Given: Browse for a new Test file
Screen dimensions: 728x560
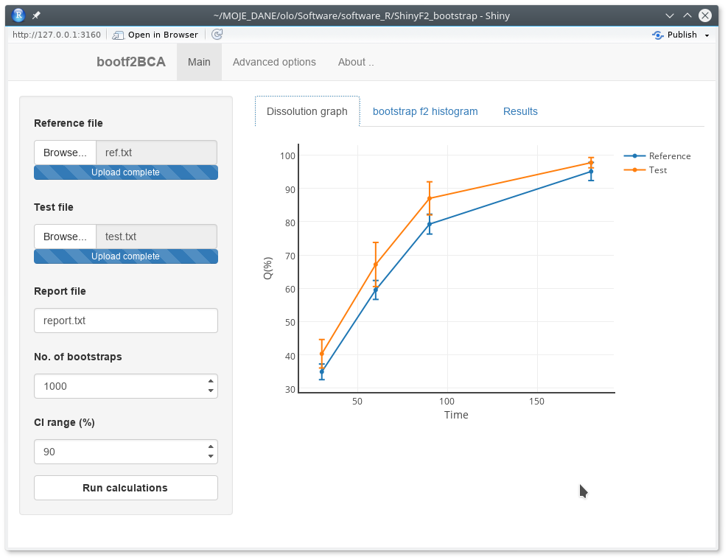Looking at the screenshot, I should click(x=65, y=237).
